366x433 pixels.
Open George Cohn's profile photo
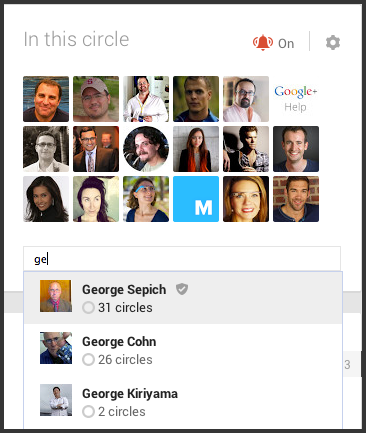point(56,348)
